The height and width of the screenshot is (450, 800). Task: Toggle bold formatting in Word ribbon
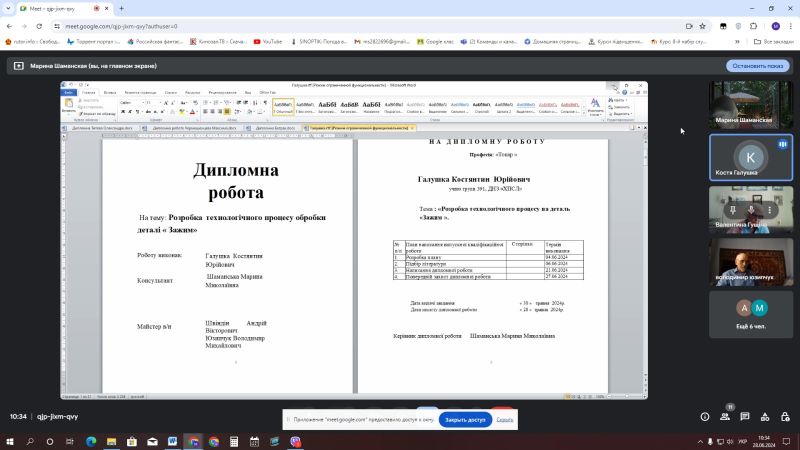pyautogui.click(x=123, y=111)
